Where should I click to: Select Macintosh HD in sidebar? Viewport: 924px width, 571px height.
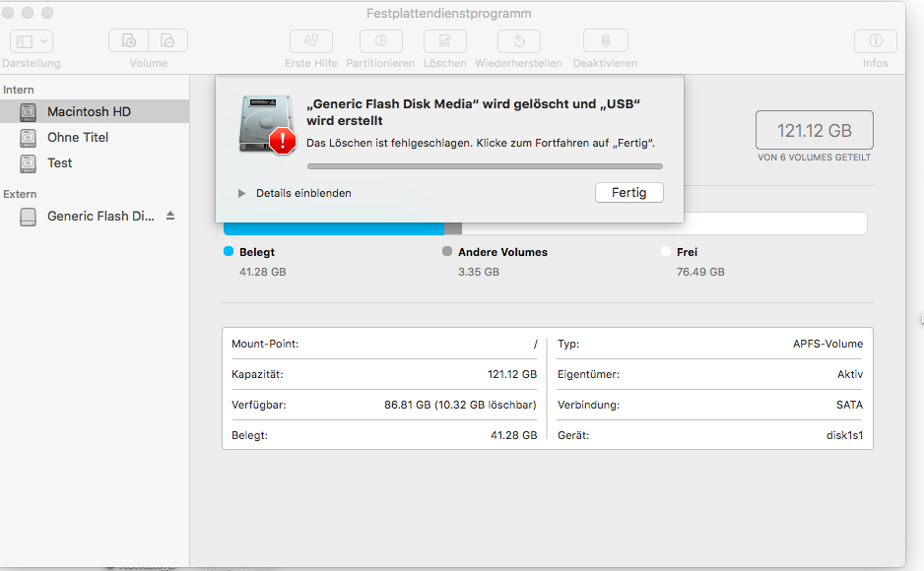[95, 111]
